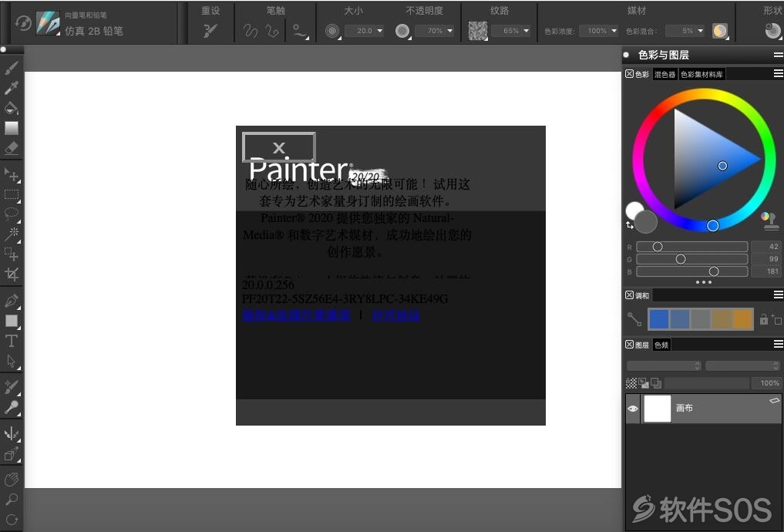Image resolution: width=784 pixels, height=532 pixels.
Task: Switch to the 色频 tab
Action: tap(661, 345)
